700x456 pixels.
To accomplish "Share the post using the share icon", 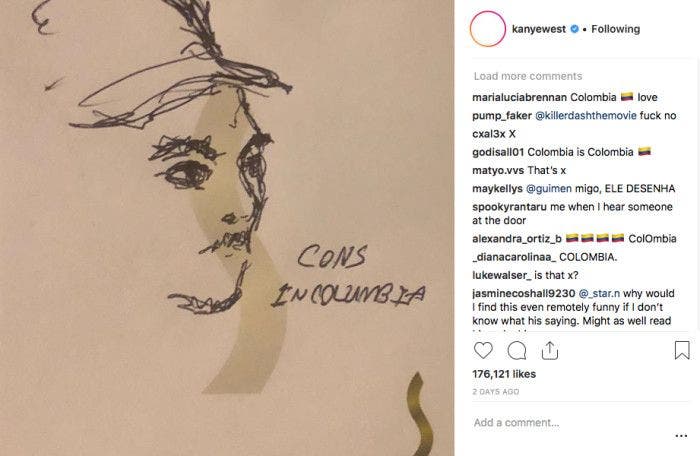I will tap(549, 350).
